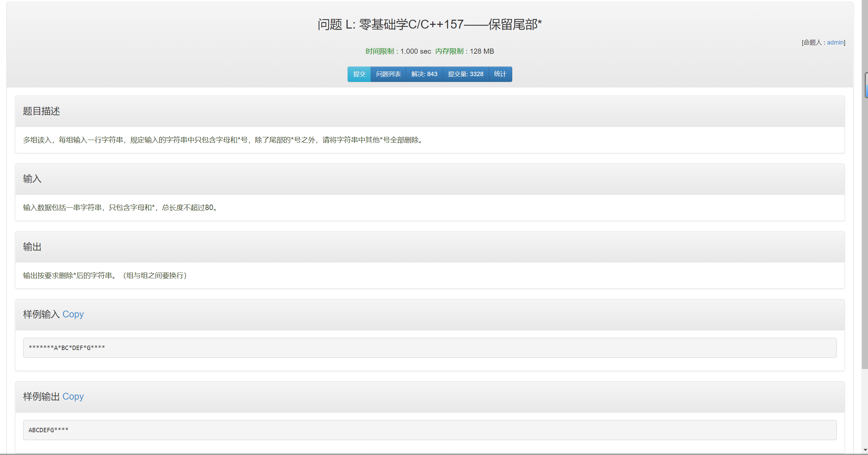This screenshot has height=455, width=868.
Task: Copy the 样例输出 sample output
Action: (x=73, y=397)
